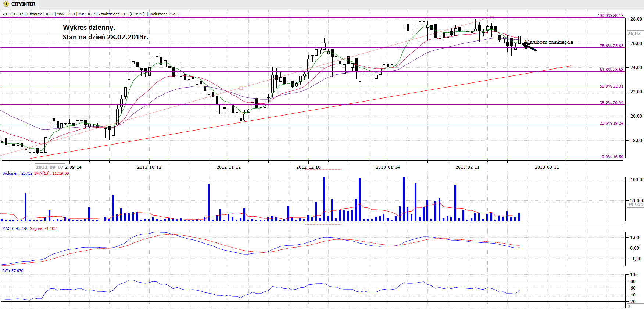
Task: Click the 50.0% 22.31 Fibonacci label
Action: click(x=612, y=86)
